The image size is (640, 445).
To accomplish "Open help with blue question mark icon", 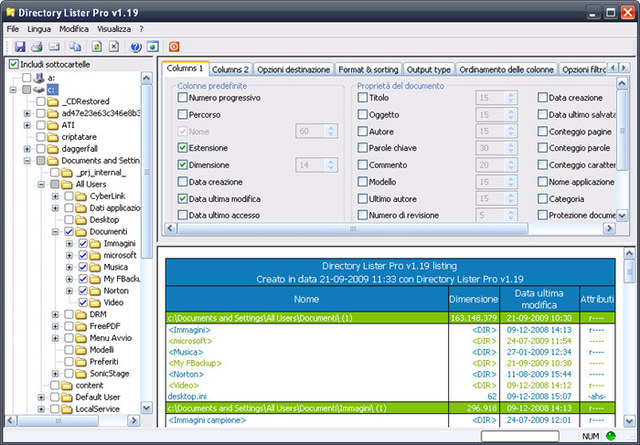I will pyautogui.click(x=136, y=47).
